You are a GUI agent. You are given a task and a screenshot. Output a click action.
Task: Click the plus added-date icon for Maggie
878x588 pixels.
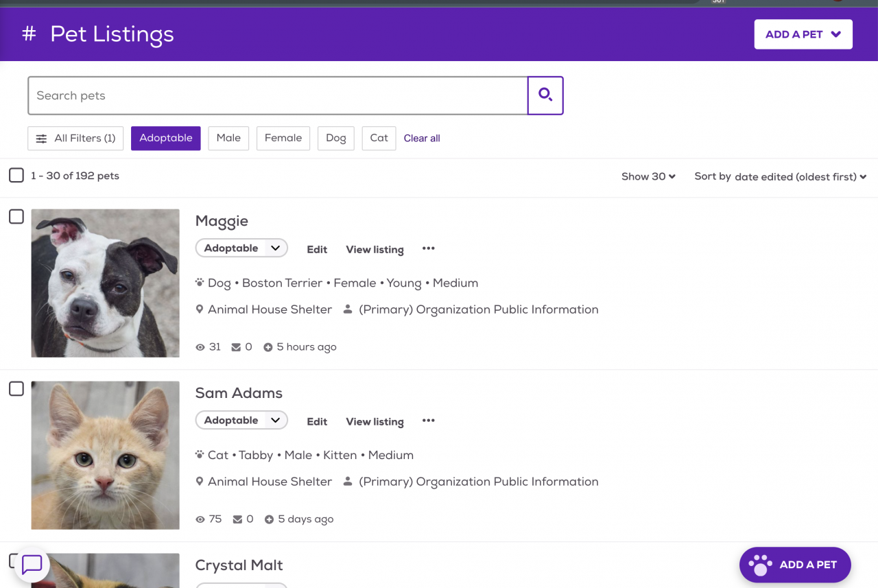pyautogui.click(x=268, y=347)
